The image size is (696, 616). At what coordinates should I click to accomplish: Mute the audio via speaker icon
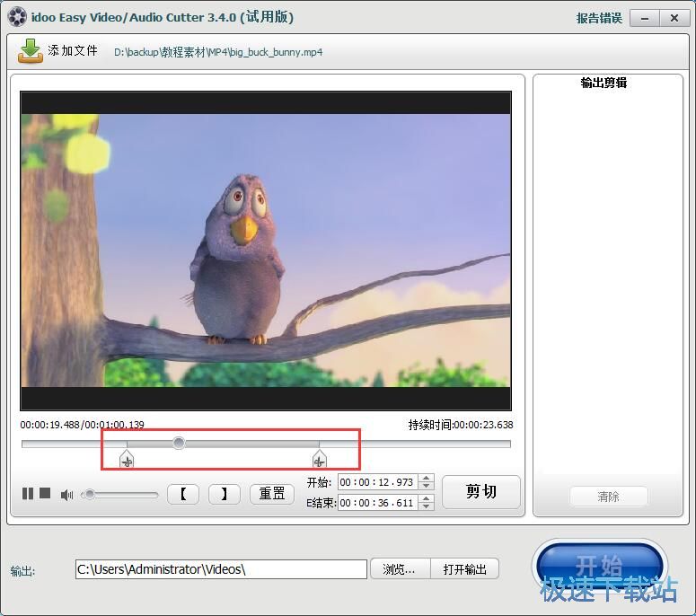[66, 495]
